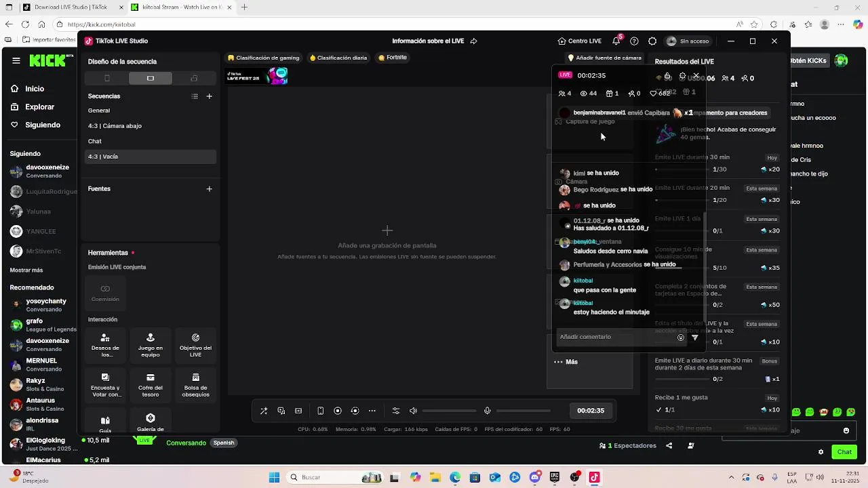Click the stream timer 00:02:35 button

tap(591, 411)
